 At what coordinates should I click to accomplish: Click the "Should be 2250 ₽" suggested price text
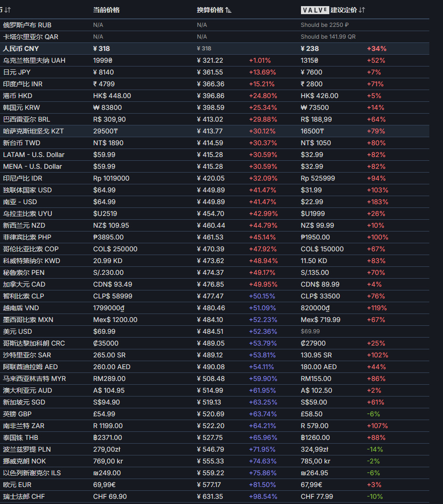pyautogui.click(x=325, y=25)
